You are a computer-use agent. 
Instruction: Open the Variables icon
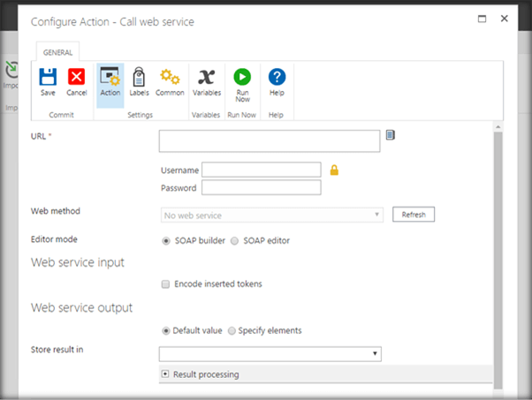207,77
